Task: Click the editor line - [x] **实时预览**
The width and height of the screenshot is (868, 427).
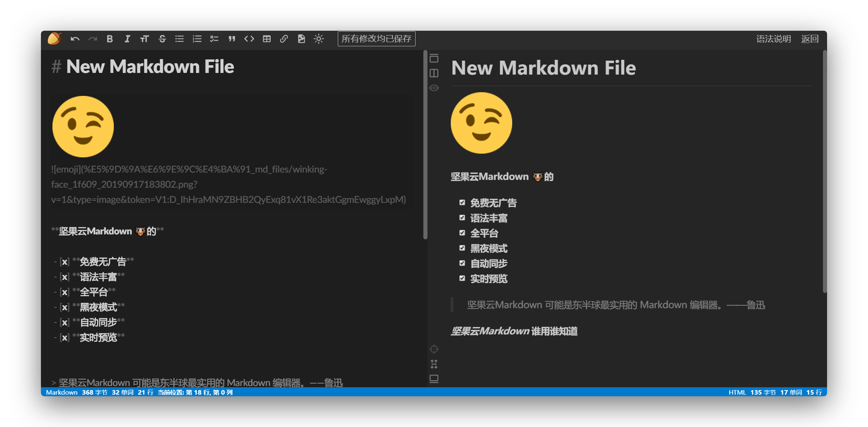Action: 89,337
